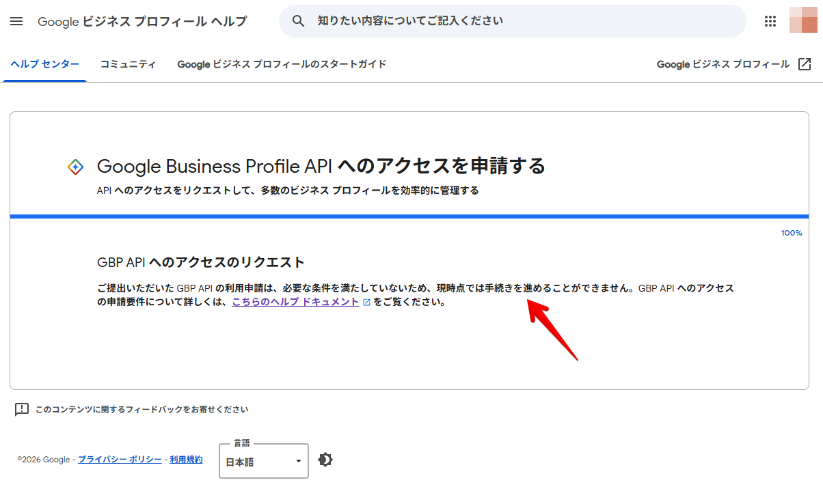Click the ©2026 Google copyright text
Screen dimensions: 823x504
(x=43, y=460)
